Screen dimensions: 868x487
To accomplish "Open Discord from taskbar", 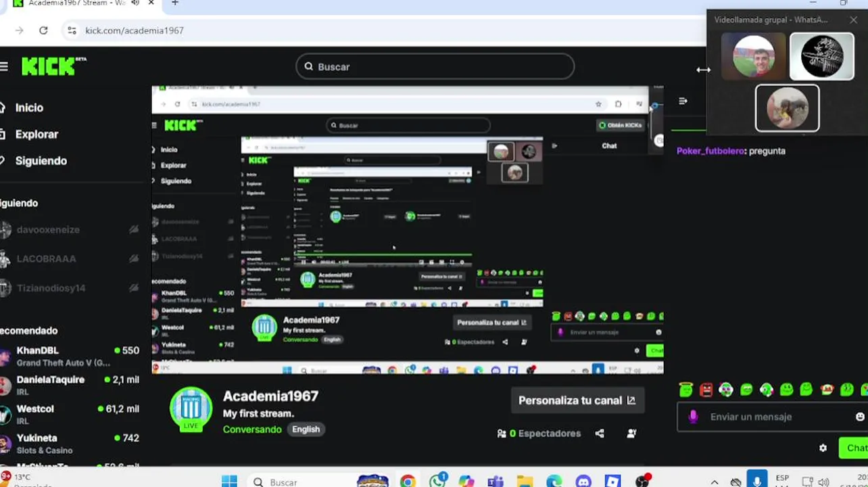I will coord(583,482).
